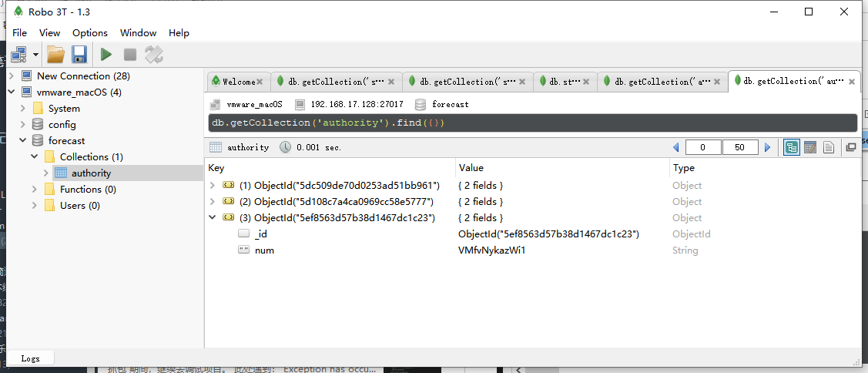868x373 pixels.
Task: Expand the Functions (0) folder
Action: pos(35,189)
